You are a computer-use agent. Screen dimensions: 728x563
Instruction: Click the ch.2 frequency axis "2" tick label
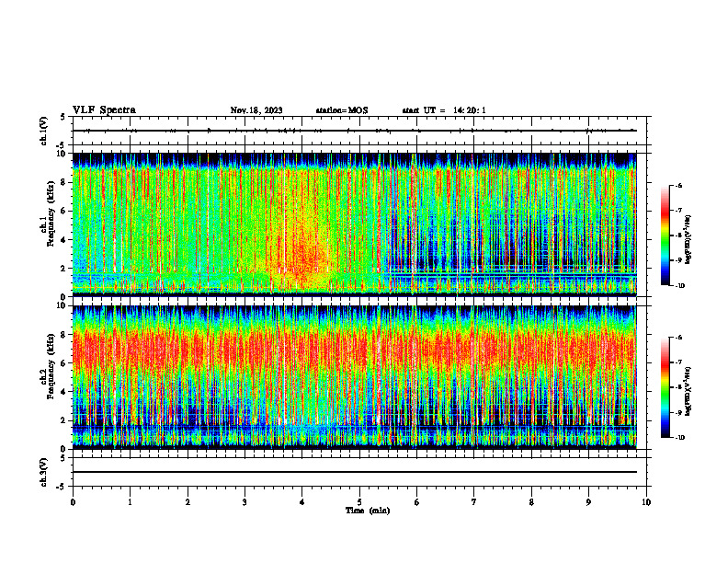[64, 420]
